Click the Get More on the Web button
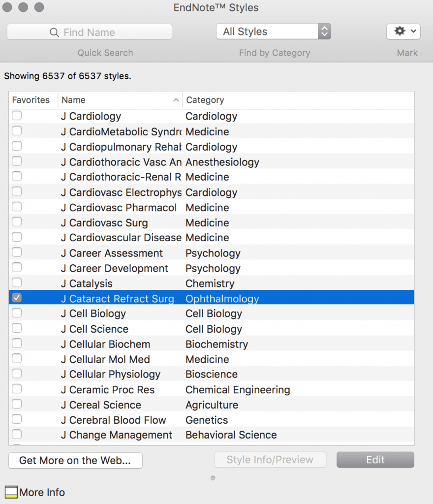The width and height of the screenshot is (433, 504). pyautogui.click(x=75, y=460)
